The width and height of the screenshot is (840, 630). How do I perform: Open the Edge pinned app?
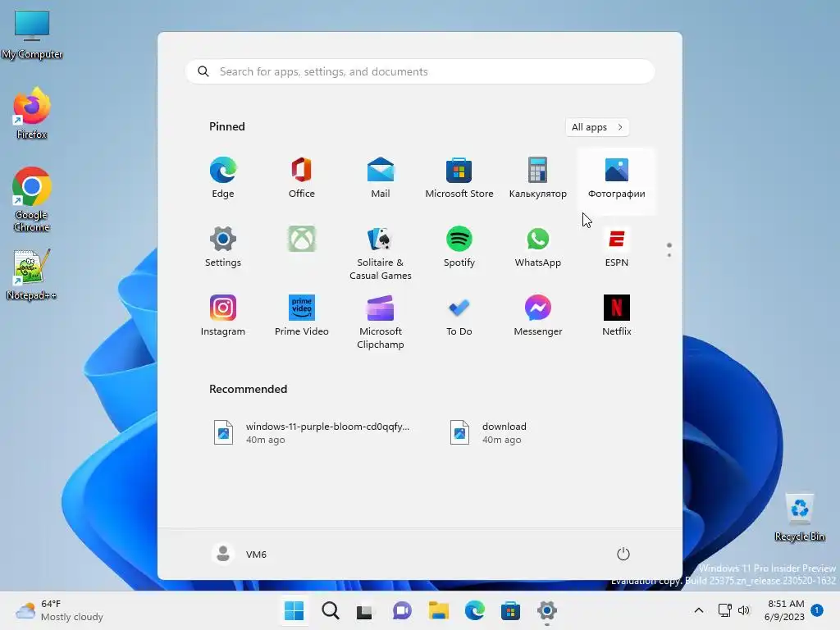click(x=223, y=178)
